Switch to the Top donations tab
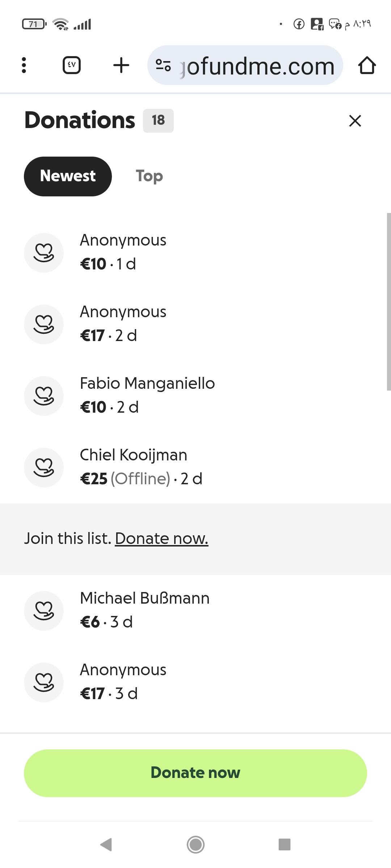The width and height of the screenshot is (391, 868). tap(149, 176)
